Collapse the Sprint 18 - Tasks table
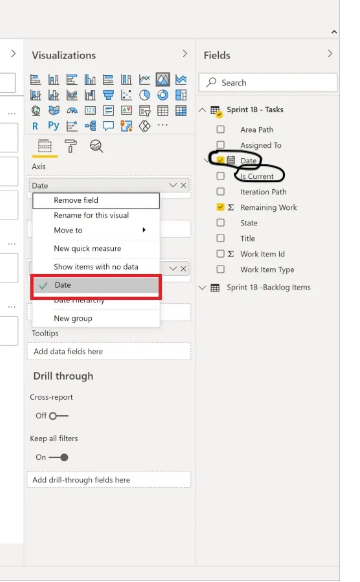Screen dimensions: 360x582 pos(202,110)
